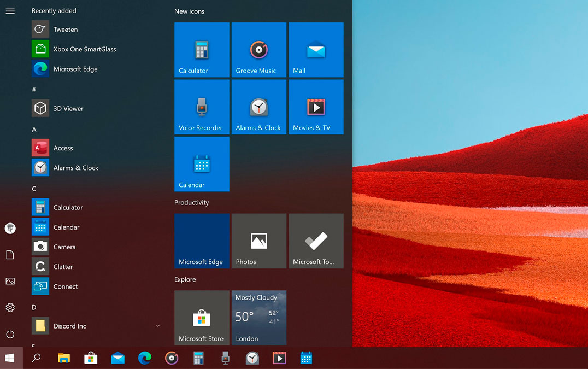This screenshot has width=588, height=369.
Task: Launch Tweeten from Recently added
Action: [x=97, y=30]
